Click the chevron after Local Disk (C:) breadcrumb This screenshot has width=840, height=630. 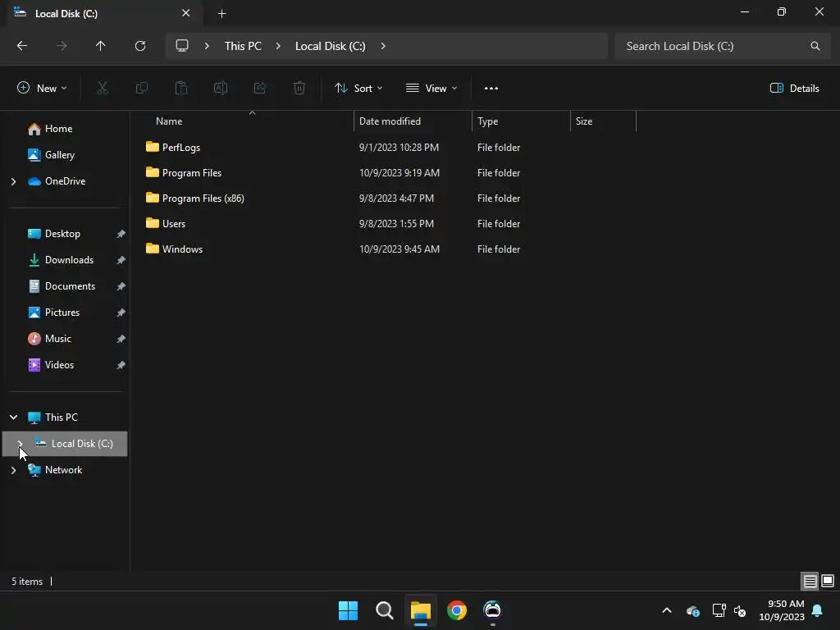pyautogui.click(x=383, y=46)
